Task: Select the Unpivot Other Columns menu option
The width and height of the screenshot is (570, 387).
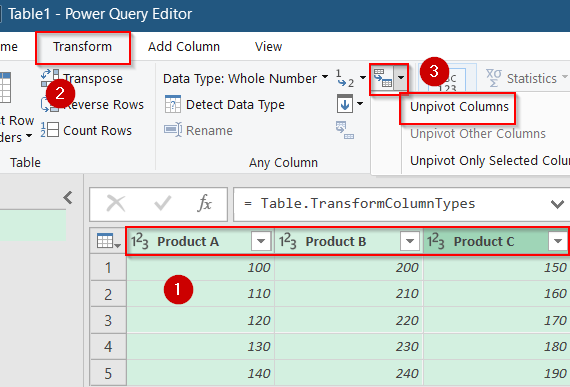Action: pos(478,134)
